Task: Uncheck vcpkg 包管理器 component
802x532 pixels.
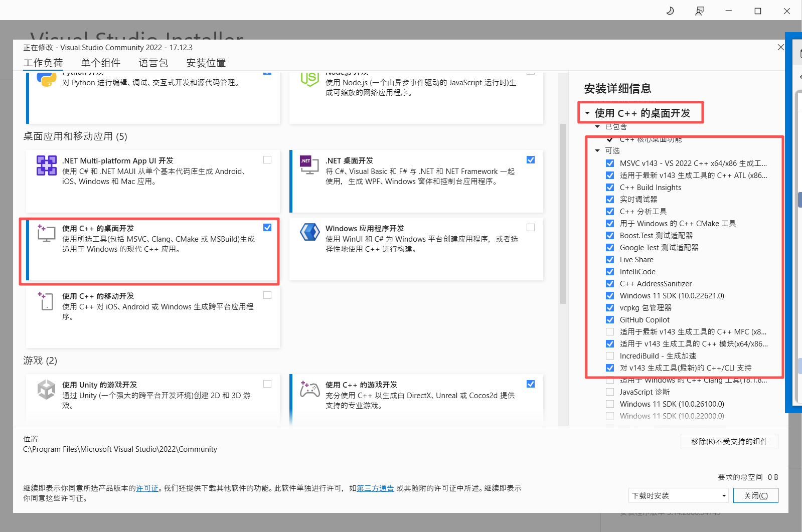Action: (x=610, y=308)
